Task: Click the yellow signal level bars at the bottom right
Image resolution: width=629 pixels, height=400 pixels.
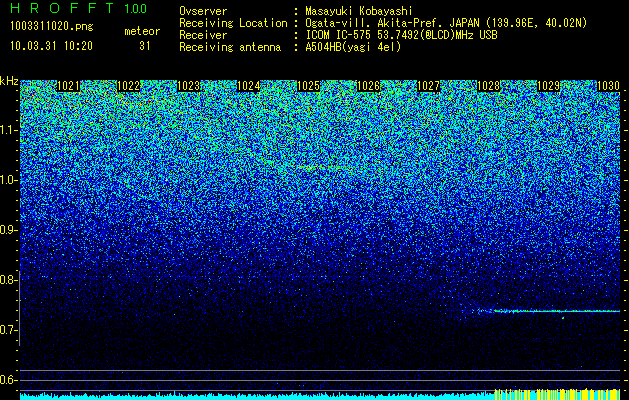Action: coord(558,394)
